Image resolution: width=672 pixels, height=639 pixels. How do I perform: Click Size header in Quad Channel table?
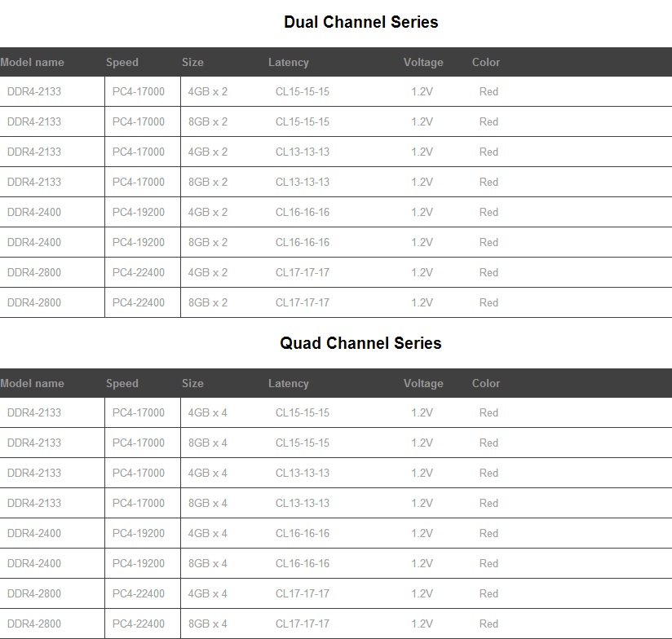coord(193,383)
